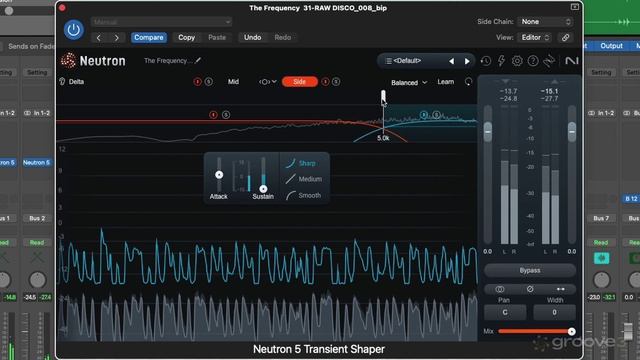Toggle the Delta listen ear icon
The image size is (640, 360).
coord(62,82)
